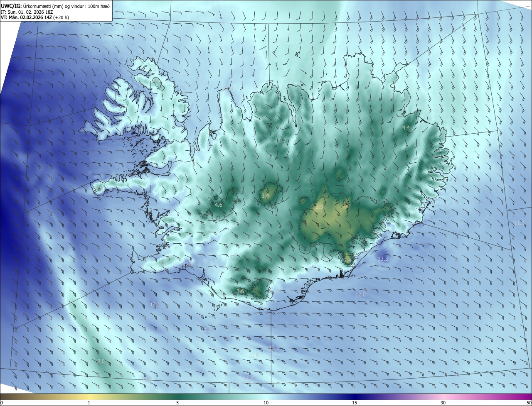The image size is (532, 406).
Task: Click the color scale tick label 1
Action: tap(89, 403)
